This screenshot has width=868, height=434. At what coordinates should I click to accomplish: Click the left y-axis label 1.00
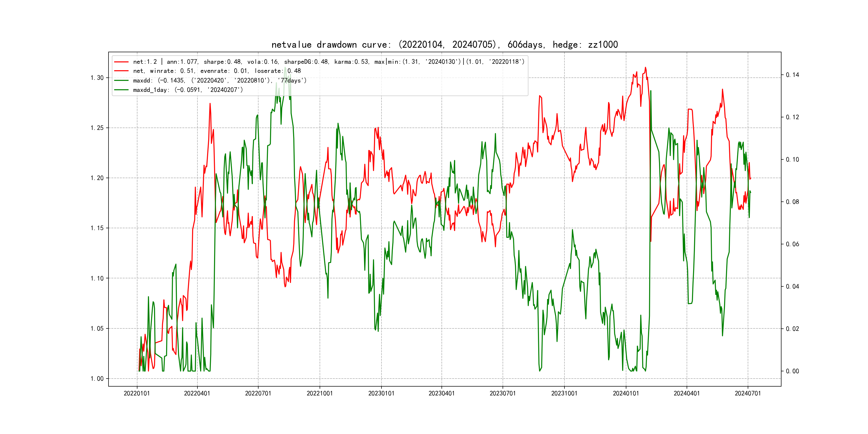point(97,379)
